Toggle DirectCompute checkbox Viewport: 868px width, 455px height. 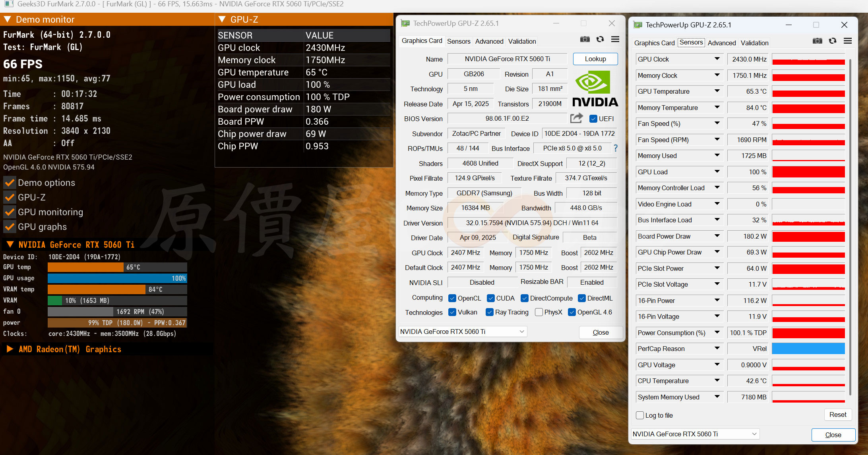(524, 298)
